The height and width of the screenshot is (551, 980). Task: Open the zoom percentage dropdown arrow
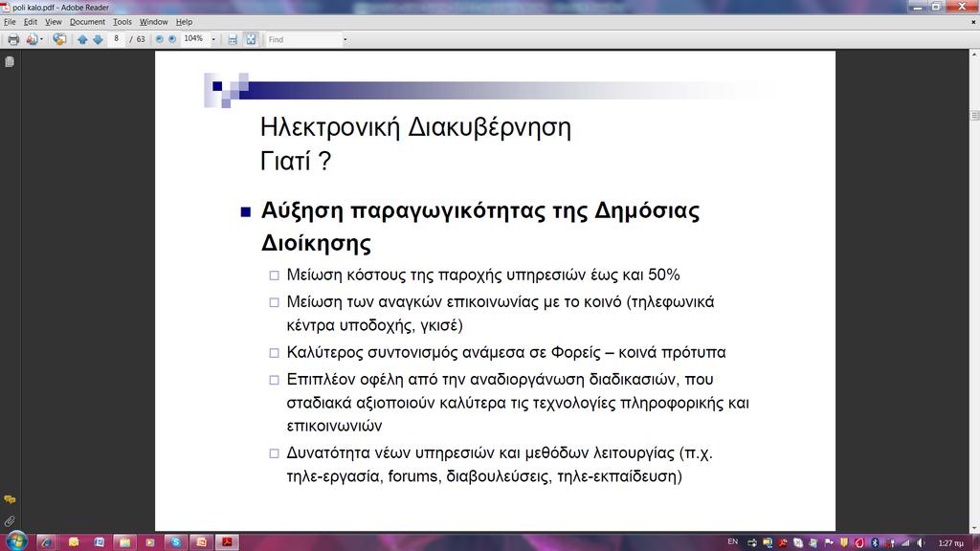(x=213, y=39)
